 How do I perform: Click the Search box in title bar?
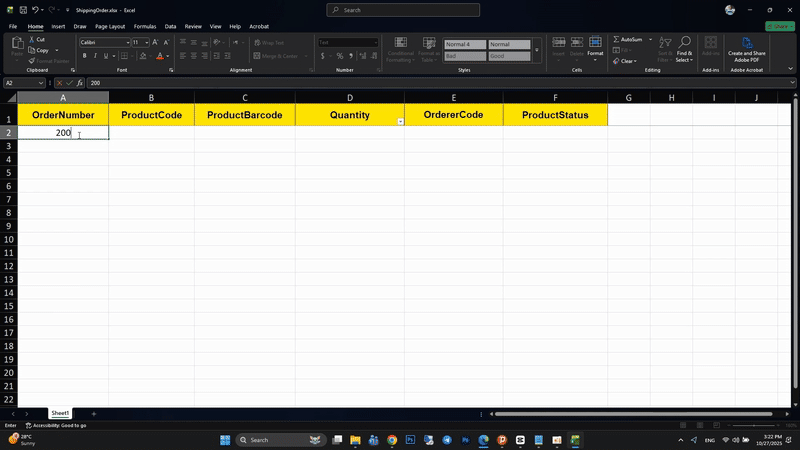[x=400, y=10]
